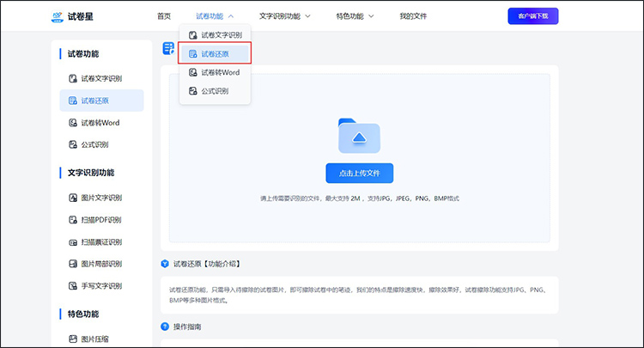Click the 试卷功能 sidebar section header

(x=83, y=54)
